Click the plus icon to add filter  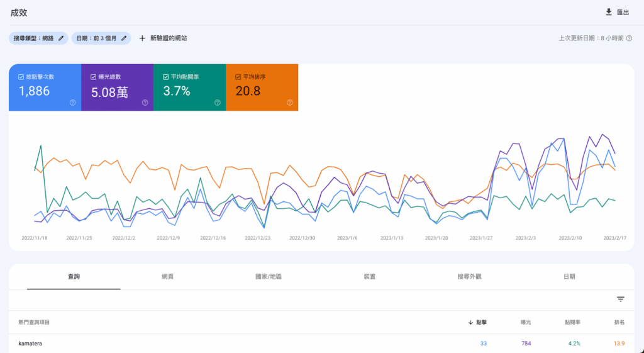142,38
